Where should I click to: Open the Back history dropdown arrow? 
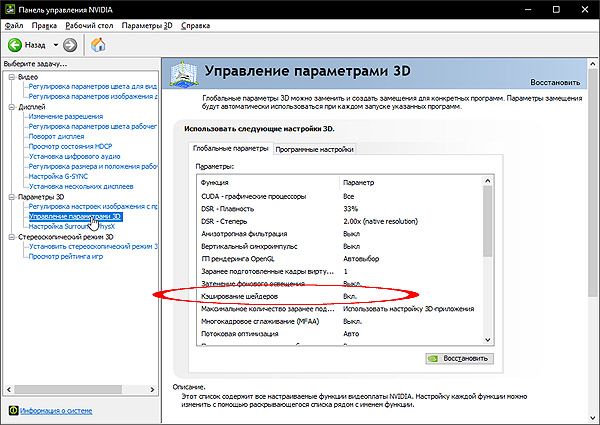[55, 45]
